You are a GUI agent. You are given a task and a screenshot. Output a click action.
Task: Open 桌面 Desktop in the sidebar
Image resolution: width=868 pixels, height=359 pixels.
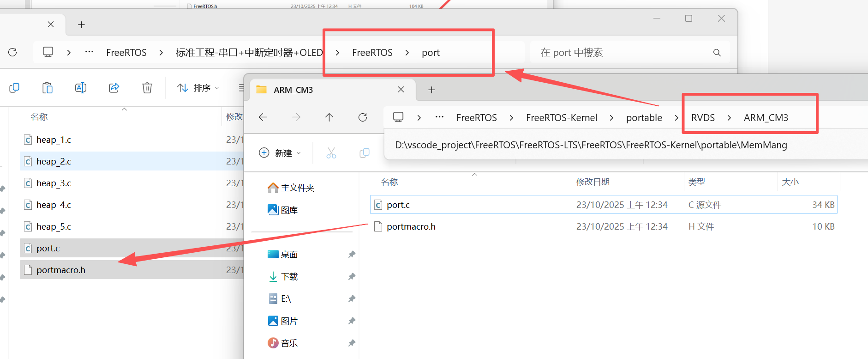click(x=289, y=255)
